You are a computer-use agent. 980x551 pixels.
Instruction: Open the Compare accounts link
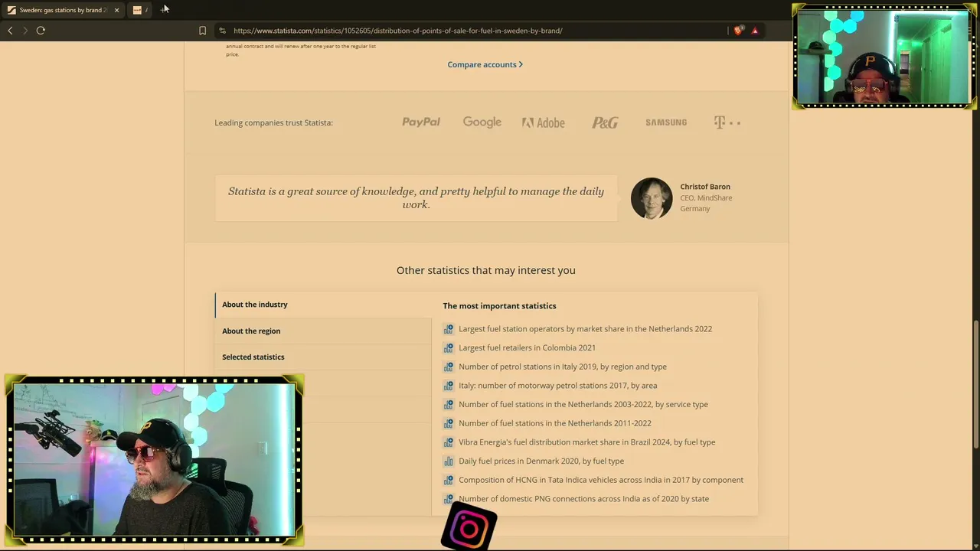(485, 64)
